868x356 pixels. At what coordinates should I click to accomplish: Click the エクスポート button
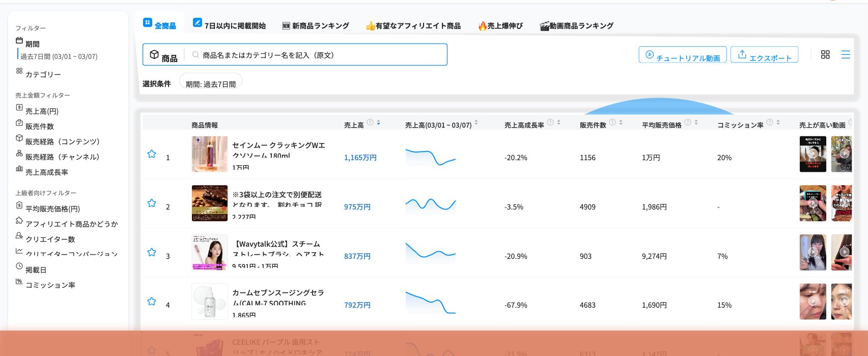tap(764, 55)
